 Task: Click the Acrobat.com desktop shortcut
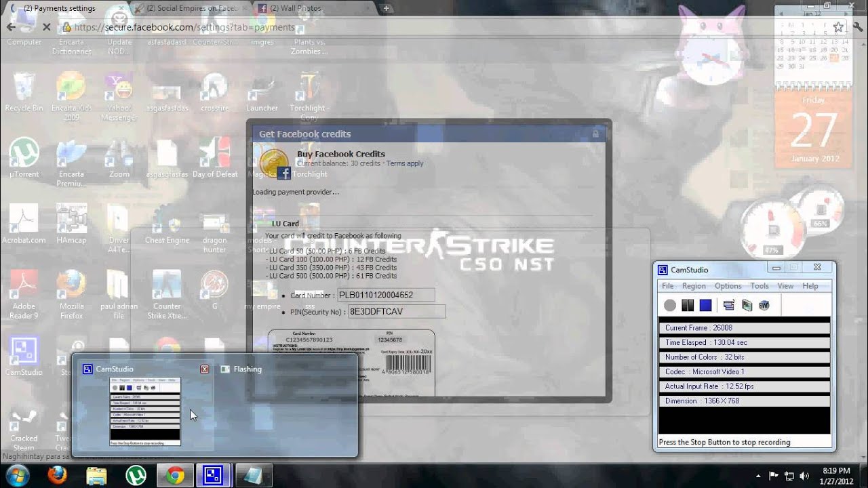click(24, 224)
